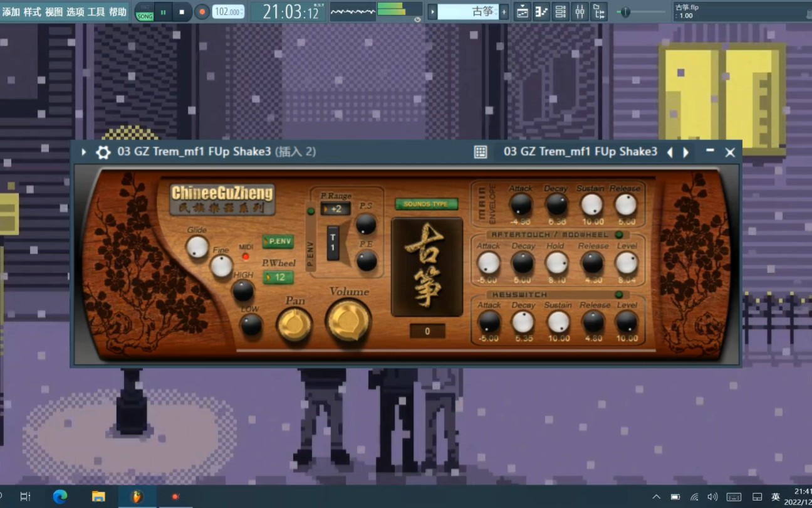Toggle the Keyswitch LED

(x=619, y=294)
